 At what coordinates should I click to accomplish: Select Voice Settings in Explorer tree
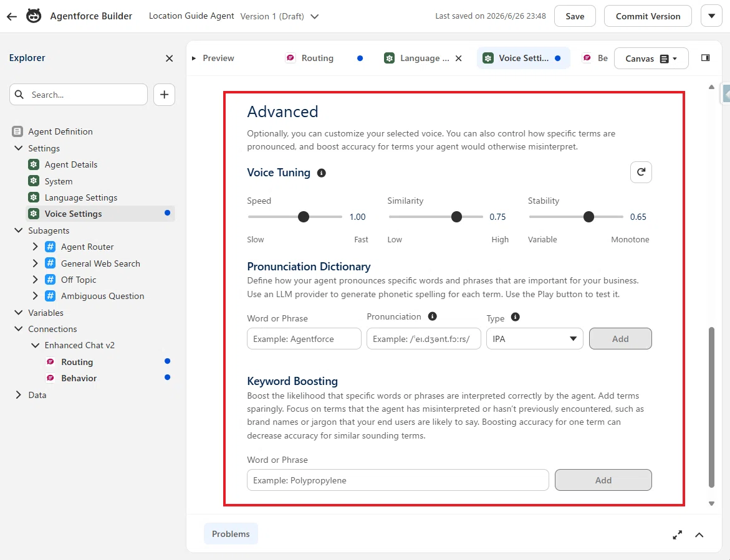(x=73, y=214)
